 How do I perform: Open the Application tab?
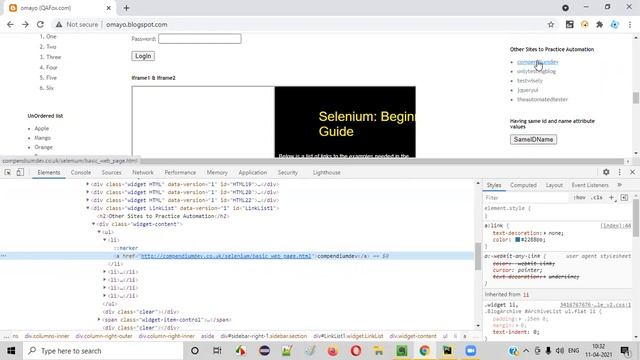point(253,172)
